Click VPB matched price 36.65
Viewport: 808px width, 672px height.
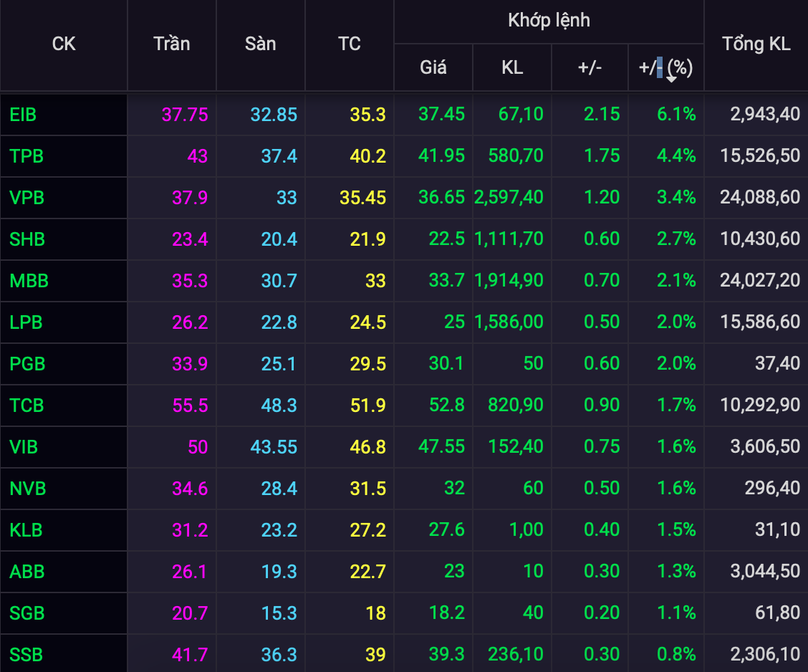click(441, 197)
